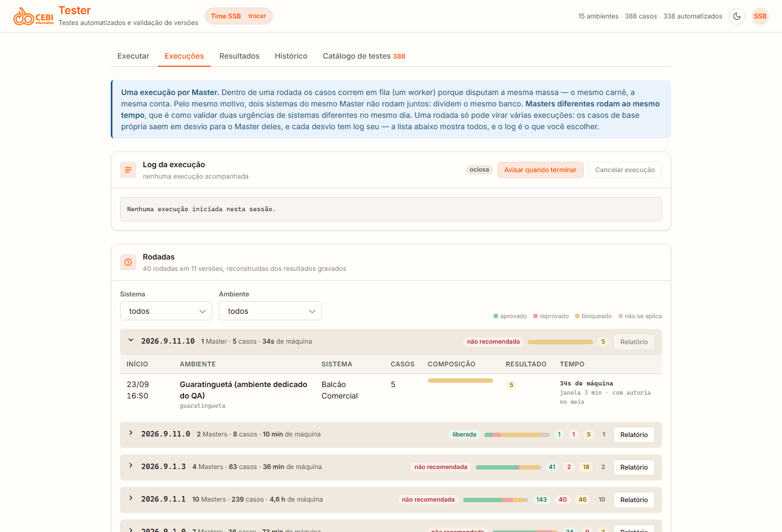The height and width of the screenshot is (532, 782).
Task: Click the log output text box
Action: click(391, 209)
